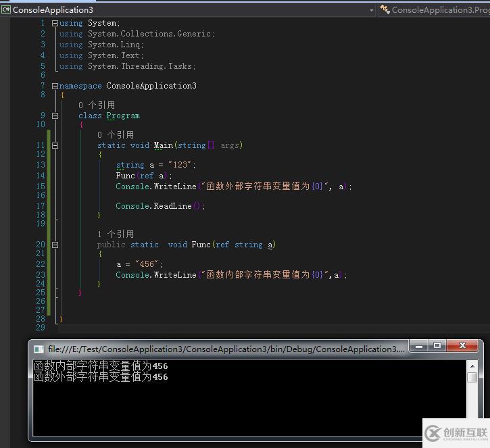The height and width of the screenshot is (448, 490).
Task: Click line number 29 in the gutter
Action: click(41, 328)
